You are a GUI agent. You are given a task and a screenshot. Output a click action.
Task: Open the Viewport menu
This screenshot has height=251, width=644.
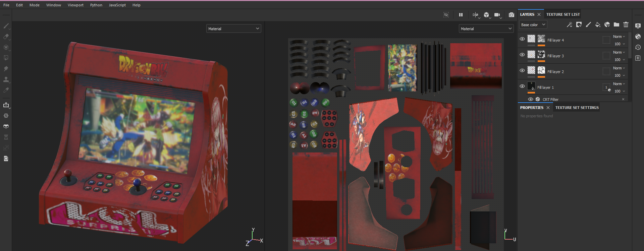tap(75, 5)
